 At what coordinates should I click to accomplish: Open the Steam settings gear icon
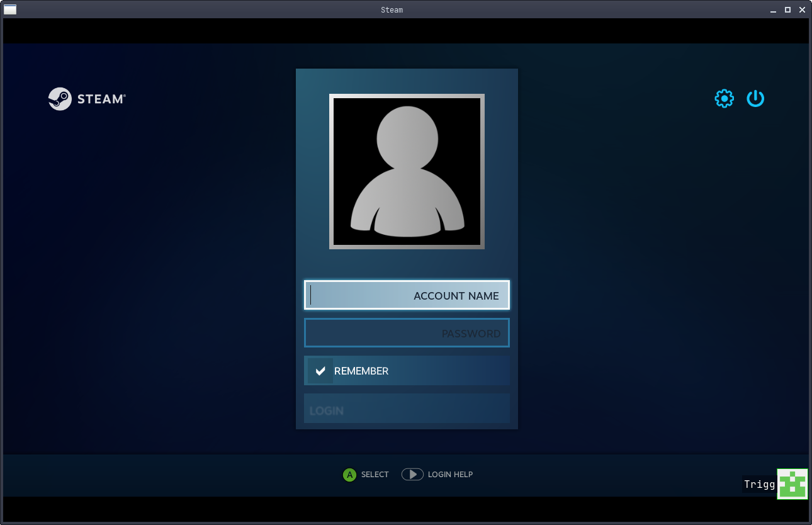tap(724, 98)
